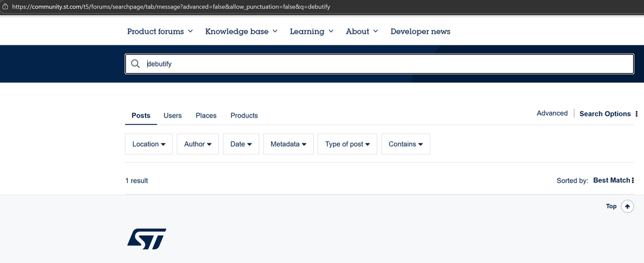The image size is (644, 263).
Task: Click the Top link text
Action: [x=611, y=206]
